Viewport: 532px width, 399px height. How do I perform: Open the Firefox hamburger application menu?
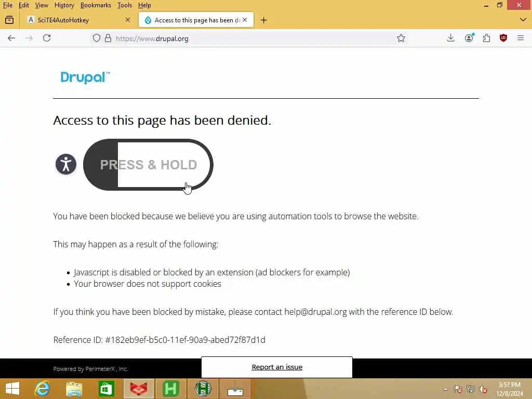tap(521, 38)
